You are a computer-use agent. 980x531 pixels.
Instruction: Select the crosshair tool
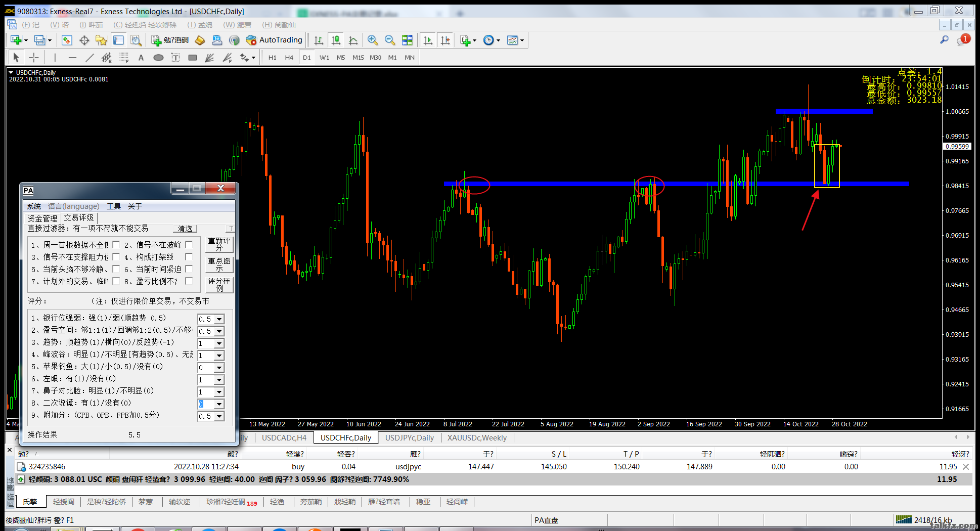[33, 58]
